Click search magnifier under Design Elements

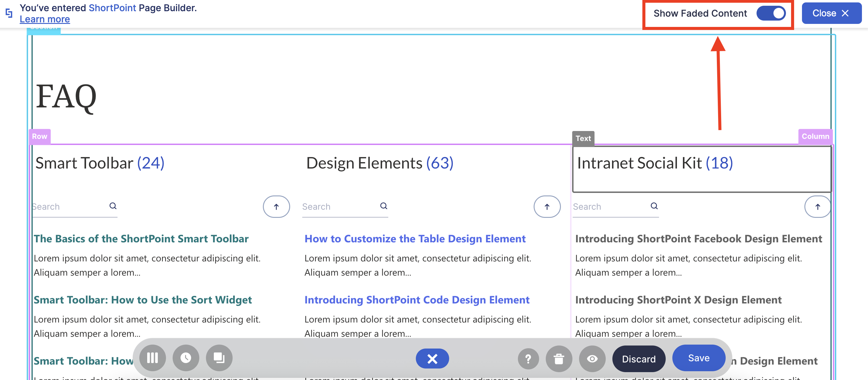click(383, 206)
